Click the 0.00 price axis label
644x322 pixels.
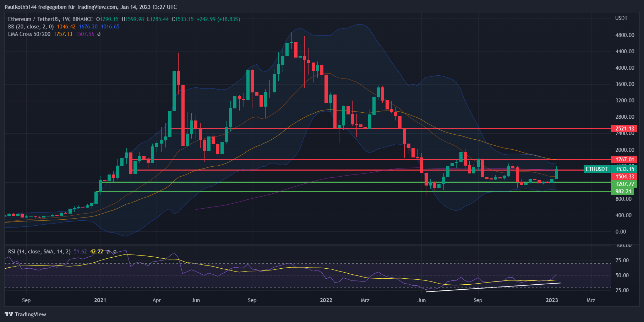[x=621, y=232]
